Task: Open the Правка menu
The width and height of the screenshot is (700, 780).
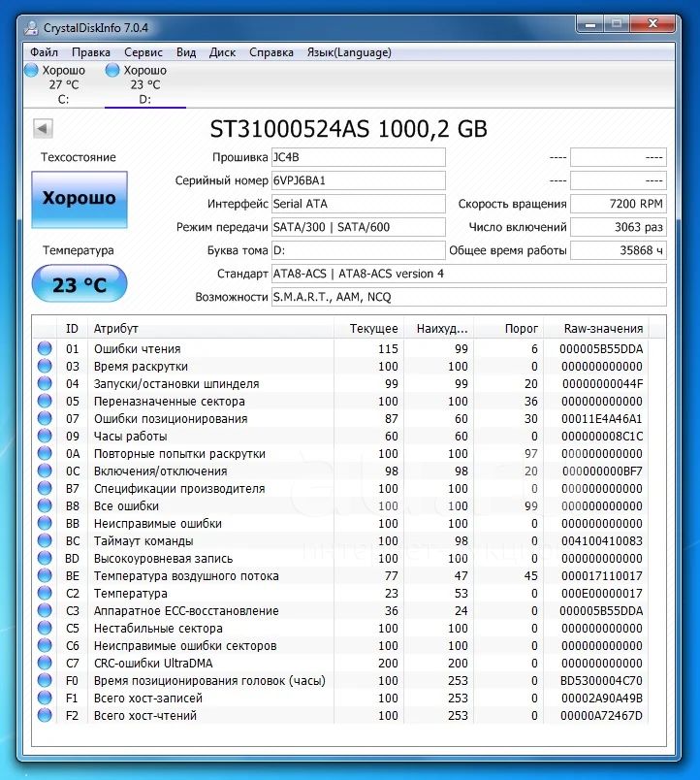Action: click(91, 52)
